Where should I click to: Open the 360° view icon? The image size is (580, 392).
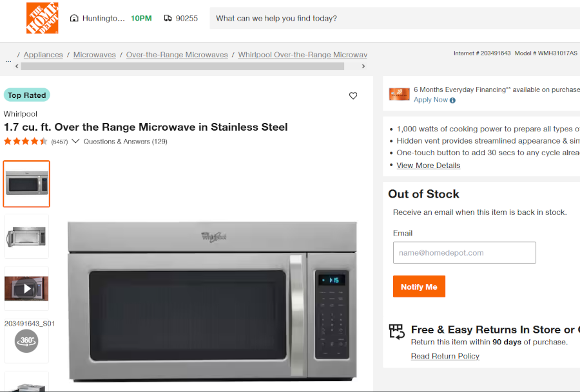[26, 341]
